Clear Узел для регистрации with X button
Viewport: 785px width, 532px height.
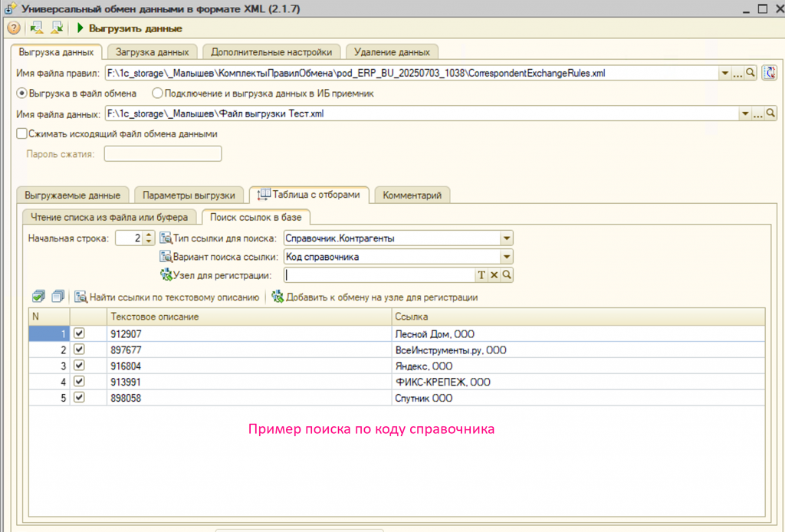point(494,274)
